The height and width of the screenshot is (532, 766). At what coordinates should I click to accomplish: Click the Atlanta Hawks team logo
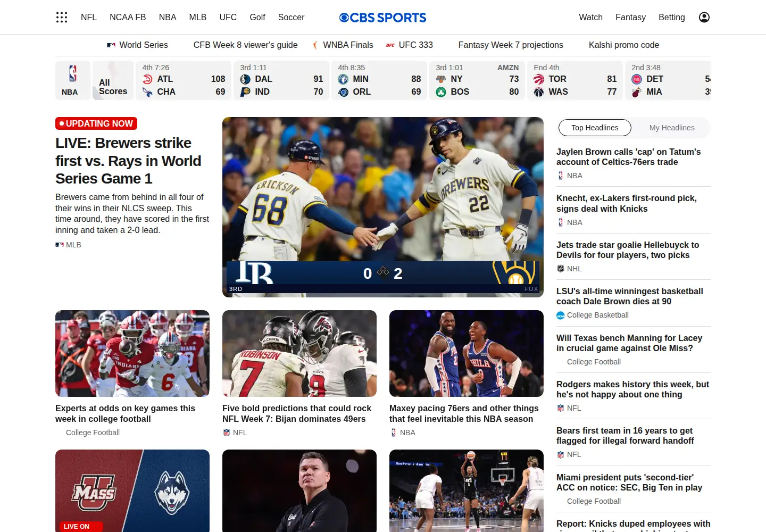point(147,79)
